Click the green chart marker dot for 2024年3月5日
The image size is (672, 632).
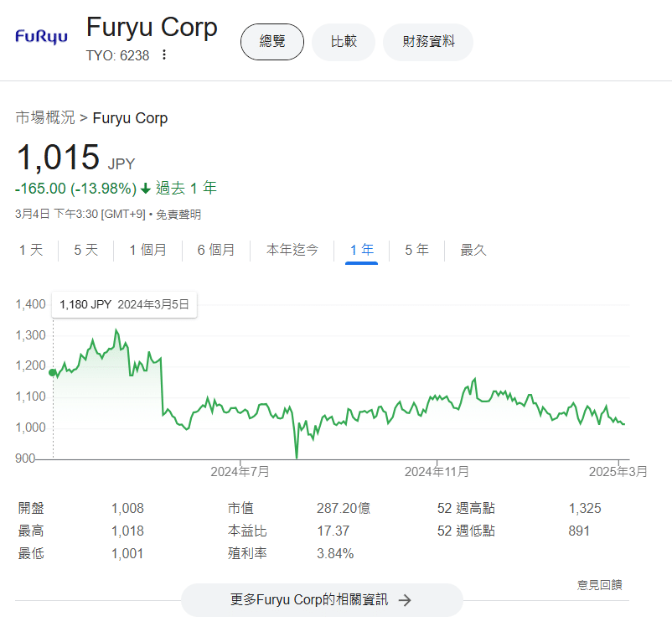(53, 373)
